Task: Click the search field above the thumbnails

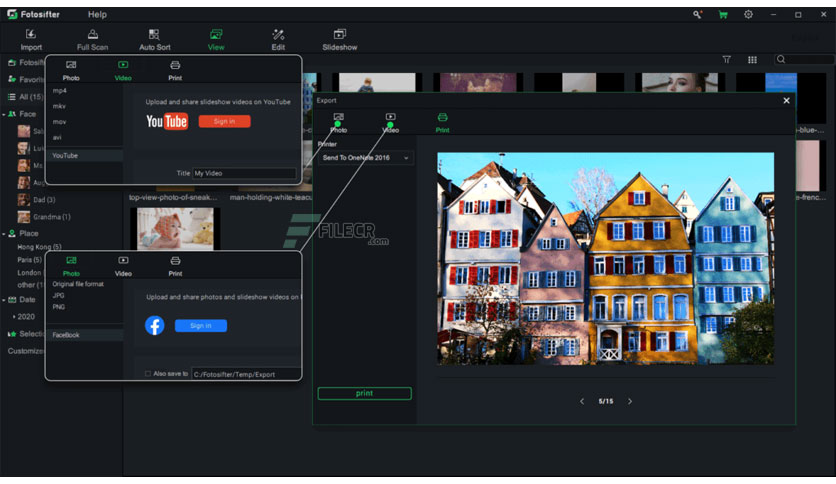Action: coord(805,59)
